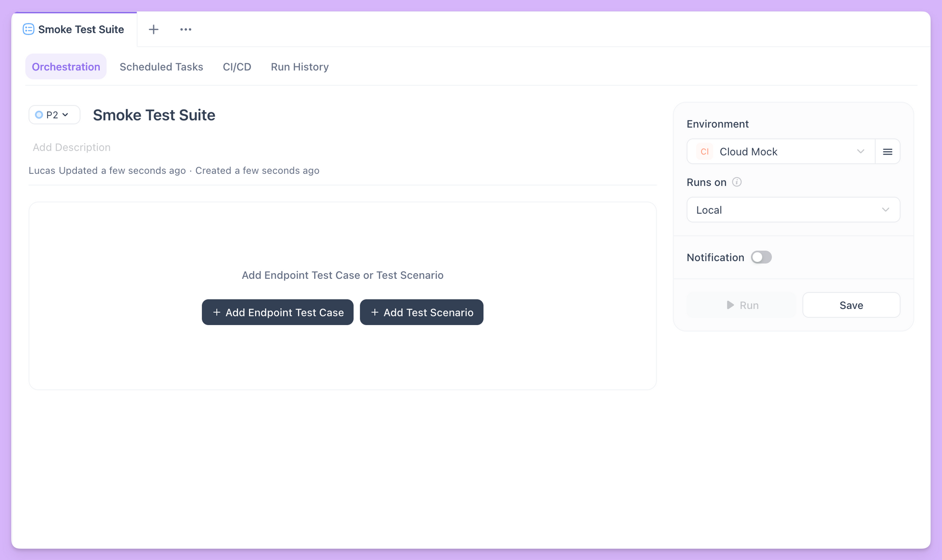Open the new tab plus icon
Screen dimensions: 942x560
153,29
